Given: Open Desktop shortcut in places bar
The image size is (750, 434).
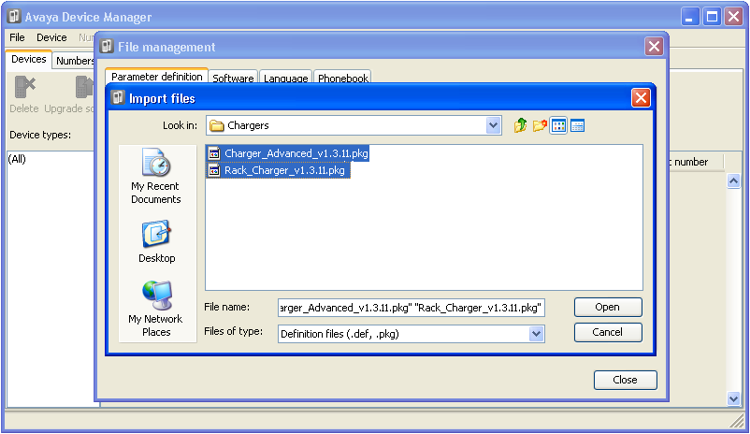Looking at the screenshot, I should pyautogui.click(x=156, y=242).
